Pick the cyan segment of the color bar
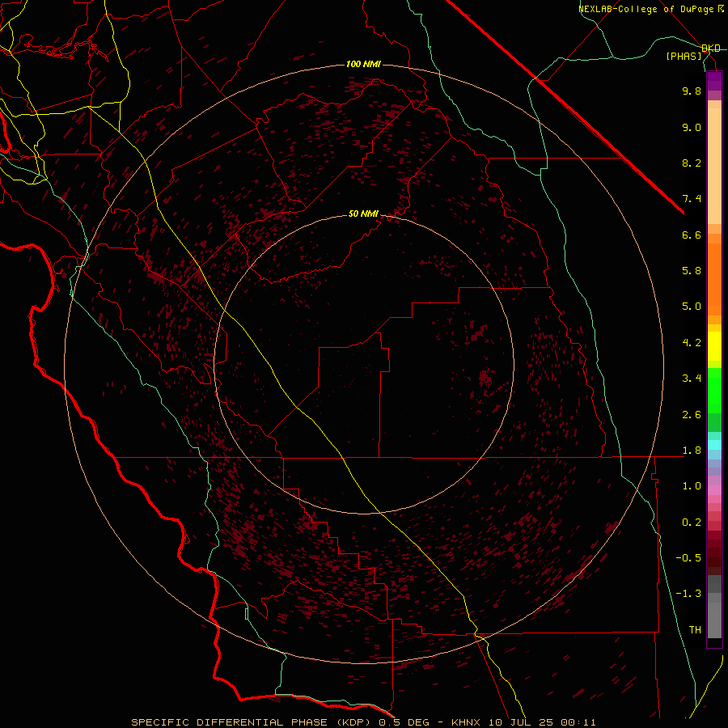 pyautogui.click(x=714, y=445)
